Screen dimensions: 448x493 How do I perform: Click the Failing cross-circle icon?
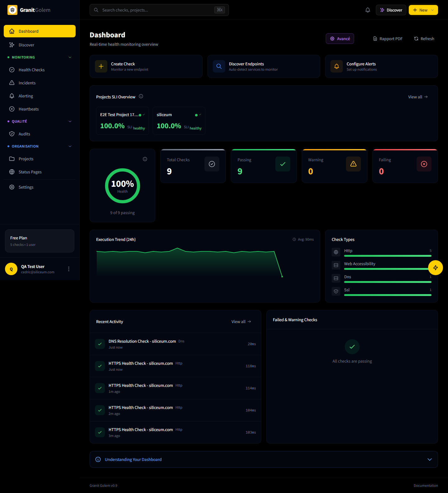click(x=424, y=164)
